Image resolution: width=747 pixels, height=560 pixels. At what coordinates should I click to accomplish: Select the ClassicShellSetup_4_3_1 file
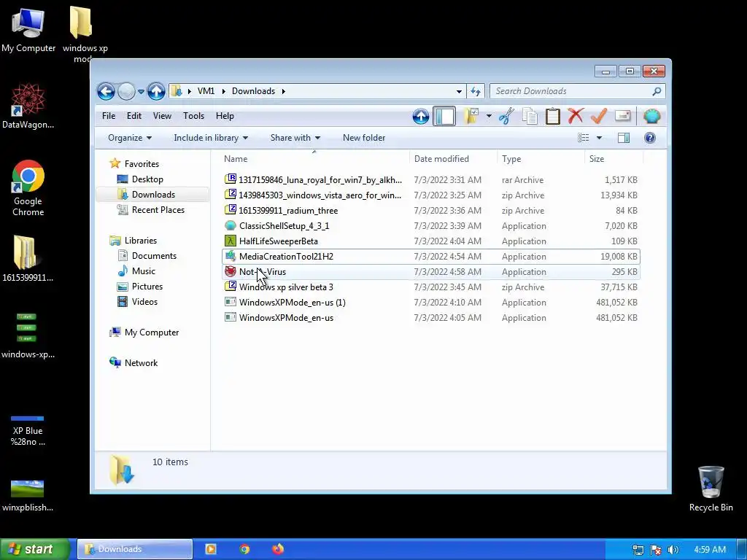[431, 226]
